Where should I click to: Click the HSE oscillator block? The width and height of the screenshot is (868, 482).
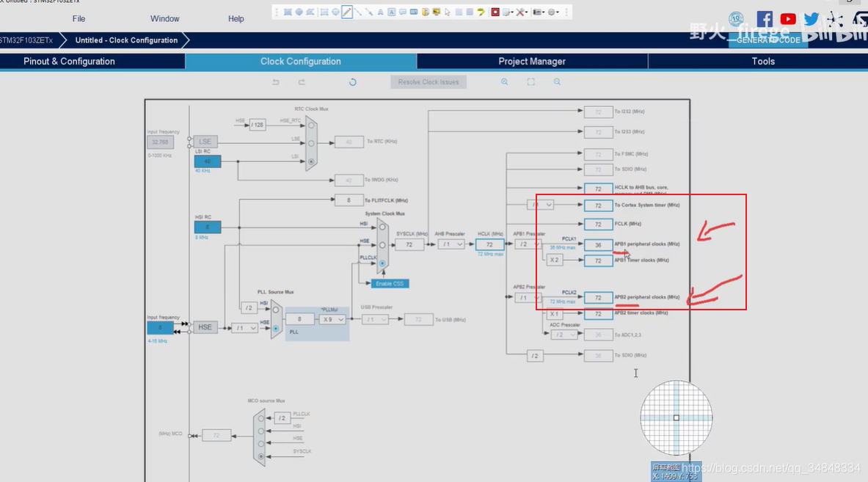205,327
